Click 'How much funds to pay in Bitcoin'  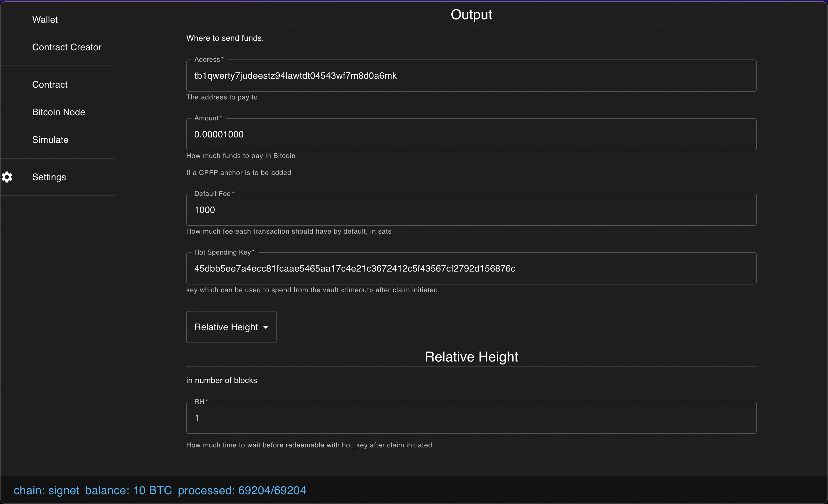[241, 155]
